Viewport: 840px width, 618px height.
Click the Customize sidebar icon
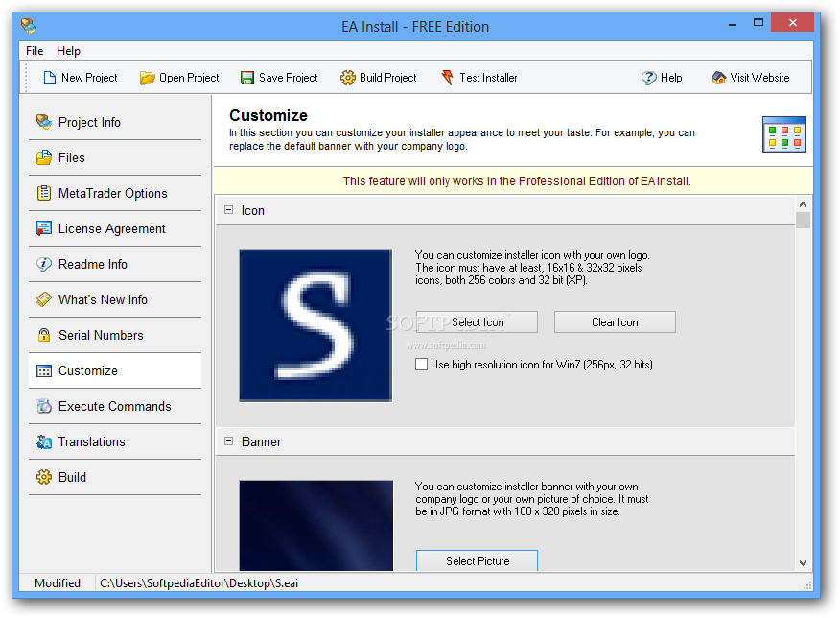(44, 370)
